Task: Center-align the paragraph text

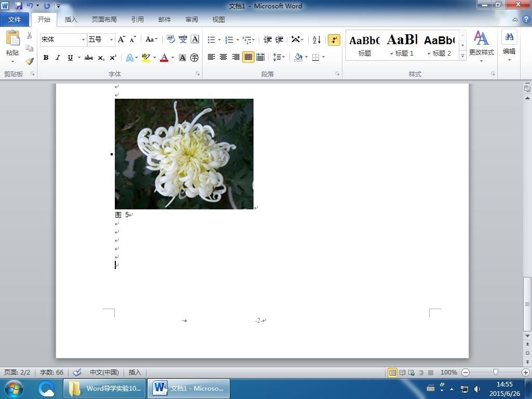Action: 223,57
